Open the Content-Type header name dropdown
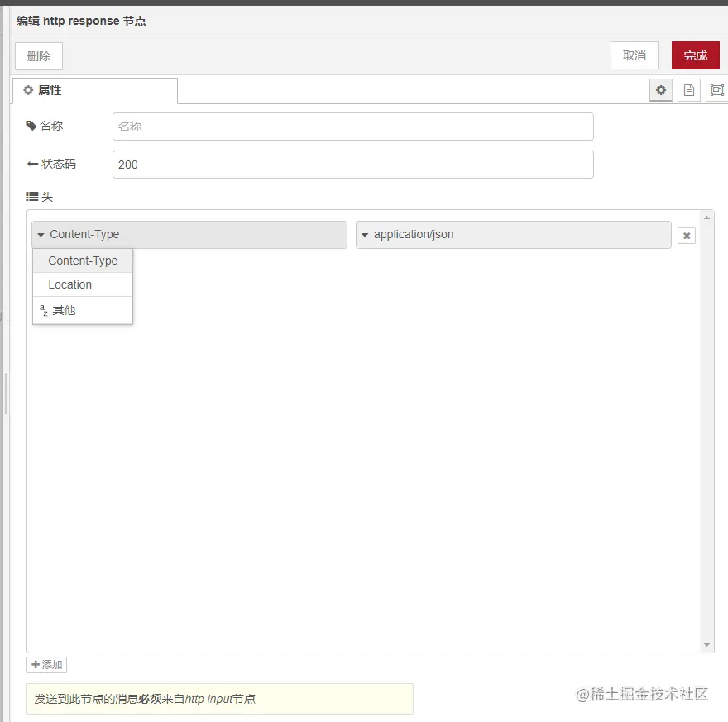Viewport: 728px width, 722px height. coord(189,235)
